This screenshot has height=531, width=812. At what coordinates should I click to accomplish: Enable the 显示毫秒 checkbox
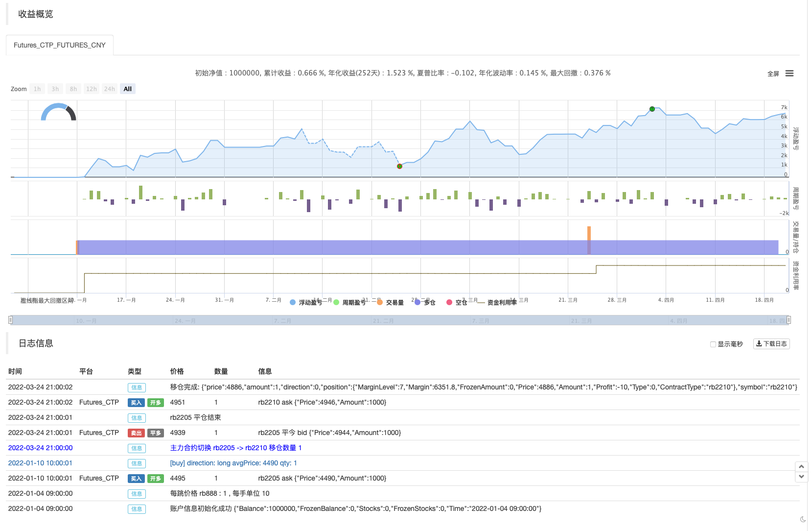tap(713, 344)
